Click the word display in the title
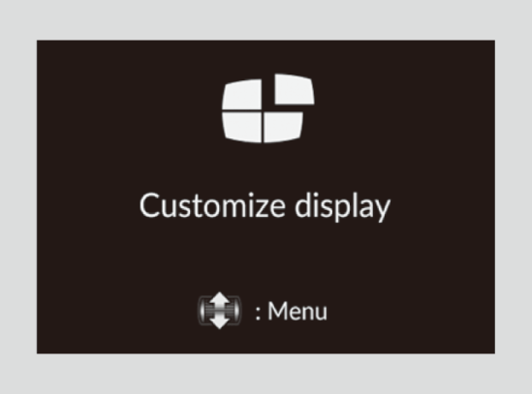 click(x=343, y=206)
